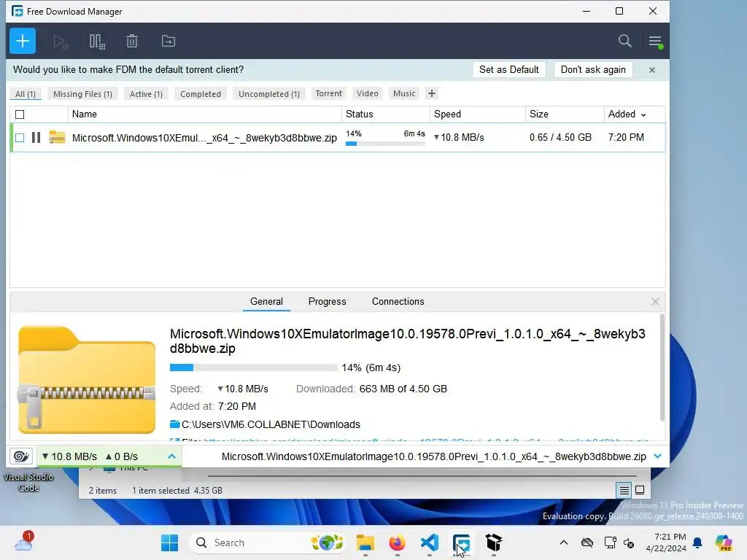Viewport: 747px width, 560px height.
Task: Open notifications bell in system tray
Action: coord(697,542)
